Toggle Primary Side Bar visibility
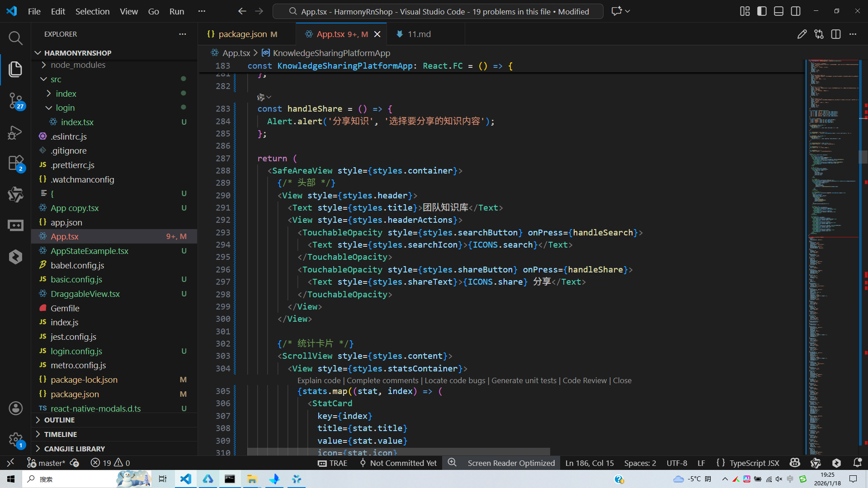The image size is (868, 488). (x=762, y=11)
